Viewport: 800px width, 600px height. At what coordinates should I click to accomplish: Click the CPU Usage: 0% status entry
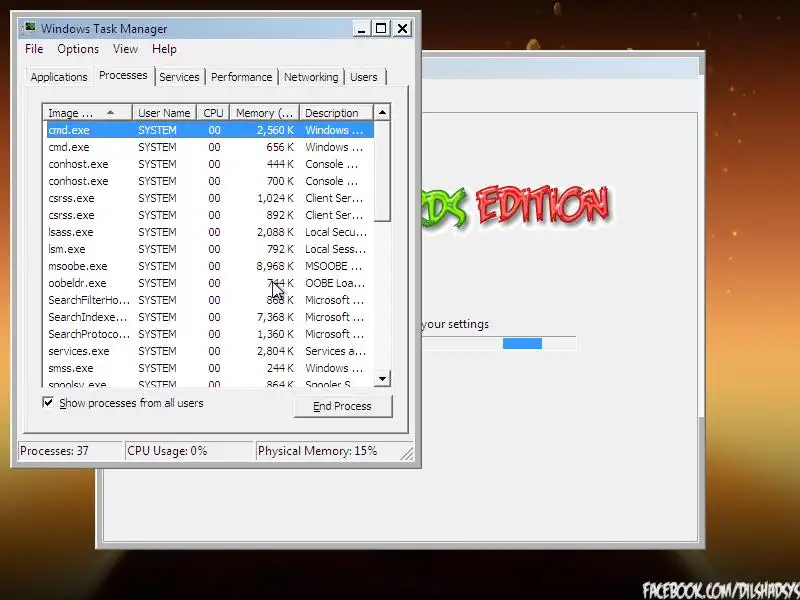click(189, 451)
